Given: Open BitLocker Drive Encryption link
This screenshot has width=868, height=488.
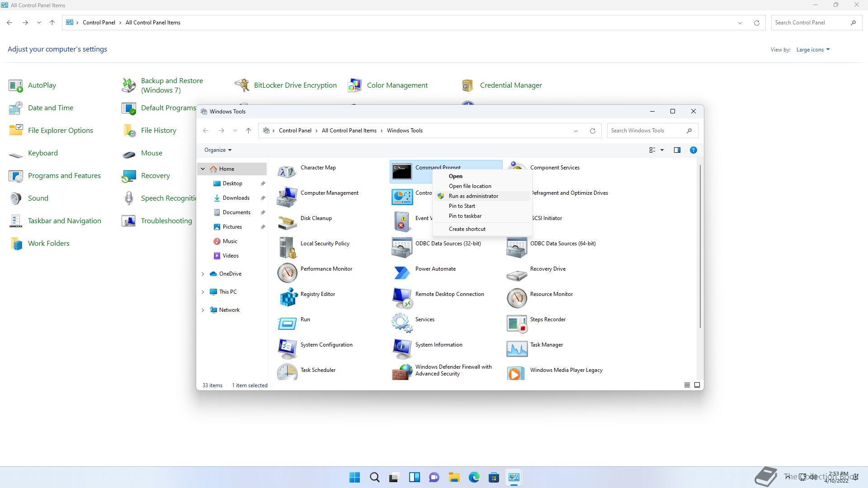Looking at the screenshot, I should click(295, 85).
